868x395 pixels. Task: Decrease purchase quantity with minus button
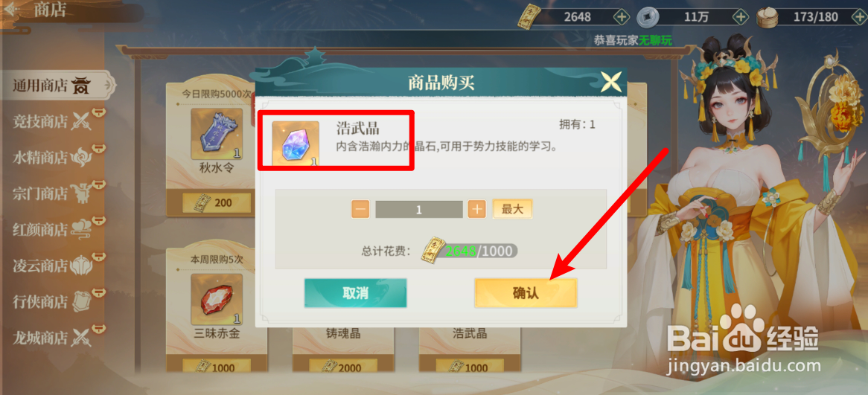coord(360,210)
